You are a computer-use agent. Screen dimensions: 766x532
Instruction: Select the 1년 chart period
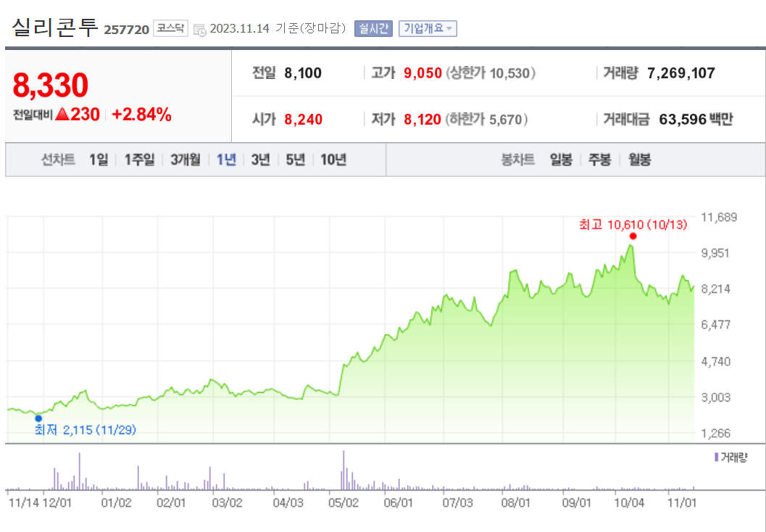click(x=226, y=159)
